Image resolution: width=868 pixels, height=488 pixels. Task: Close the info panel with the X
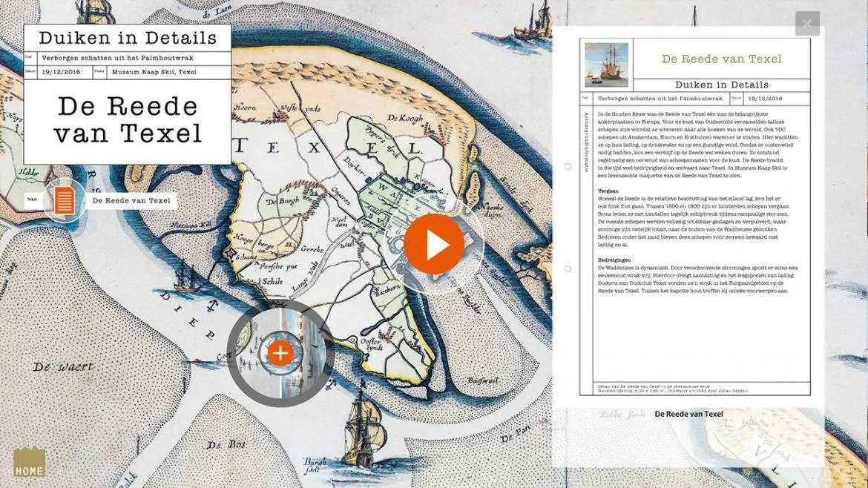click(x=806, y=24)
